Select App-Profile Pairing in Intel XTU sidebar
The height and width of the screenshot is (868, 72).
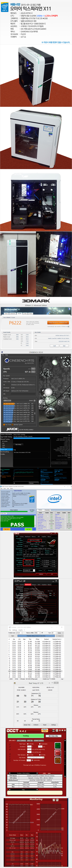point(6,437)
